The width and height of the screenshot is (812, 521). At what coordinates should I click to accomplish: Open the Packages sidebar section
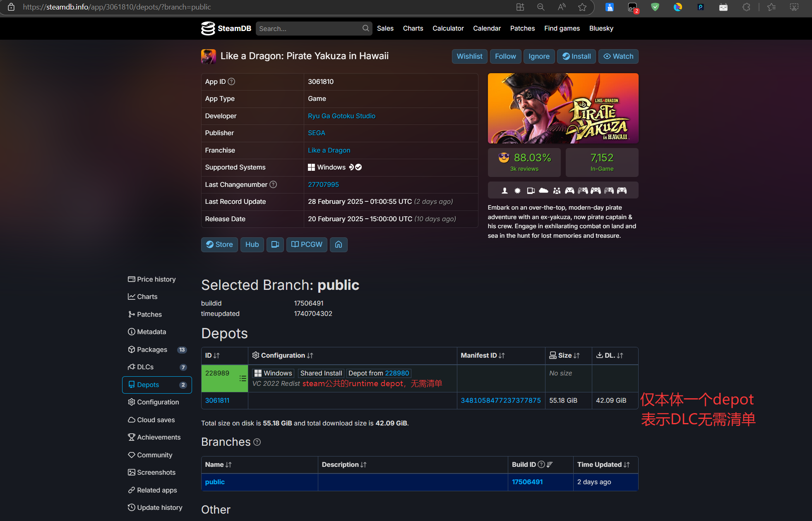tap(157, 350)
